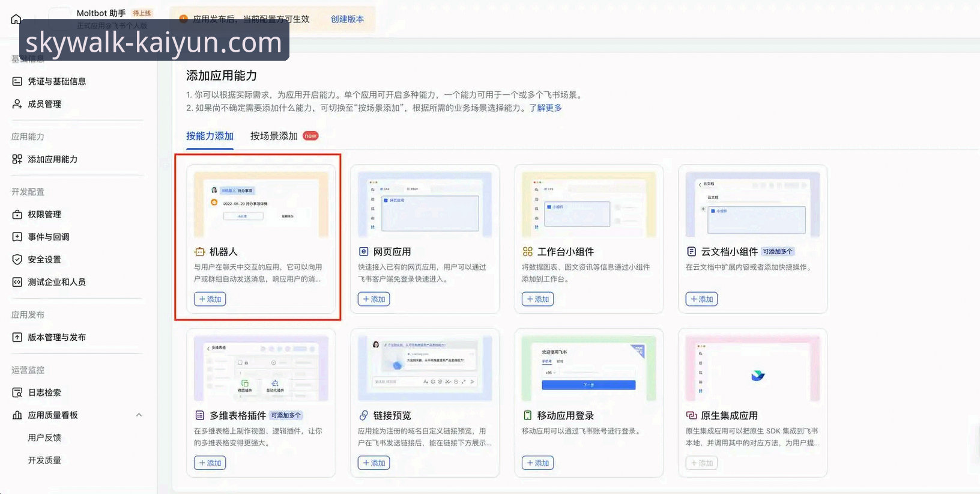980x494 pixels.
Task: Click 添加 button on 机器人 card
Action: 210,299
